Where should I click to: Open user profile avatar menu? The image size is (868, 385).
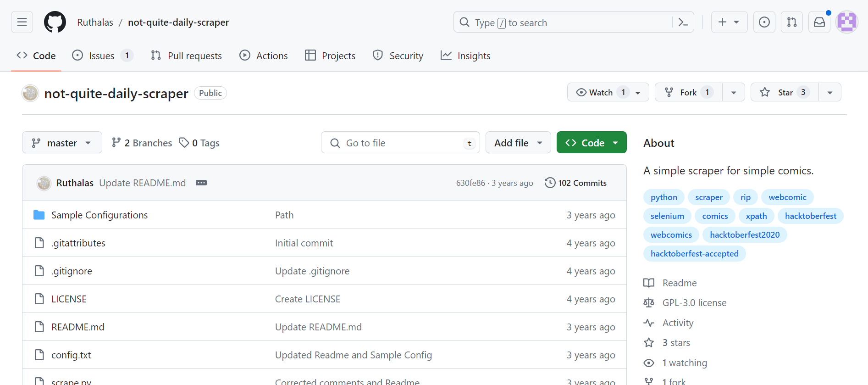[x=846, y=22]
